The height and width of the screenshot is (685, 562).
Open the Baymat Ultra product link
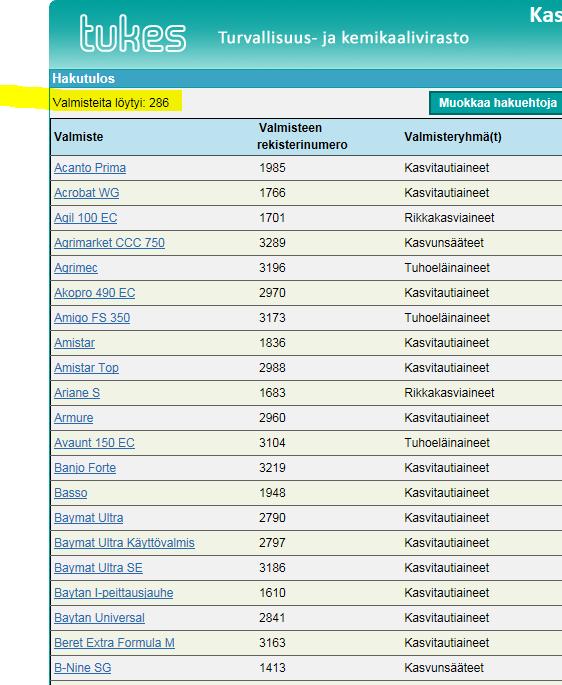[x=89, y=518]
